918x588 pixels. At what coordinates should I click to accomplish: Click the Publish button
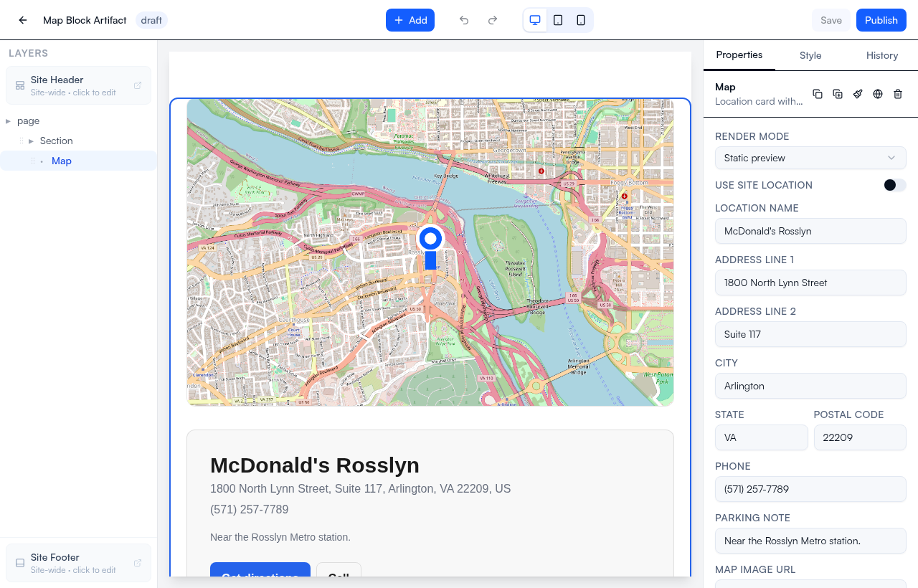pos(881,20)
